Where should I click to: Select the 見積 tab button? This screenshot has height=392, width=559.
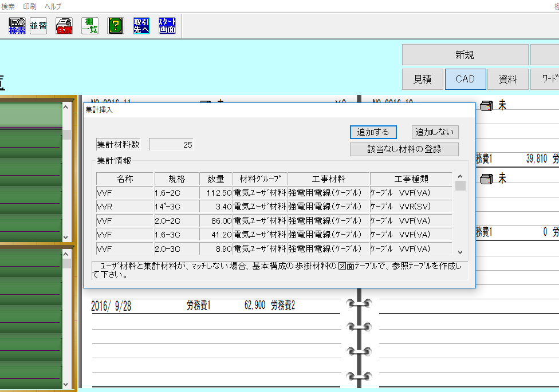pos(423,80)
